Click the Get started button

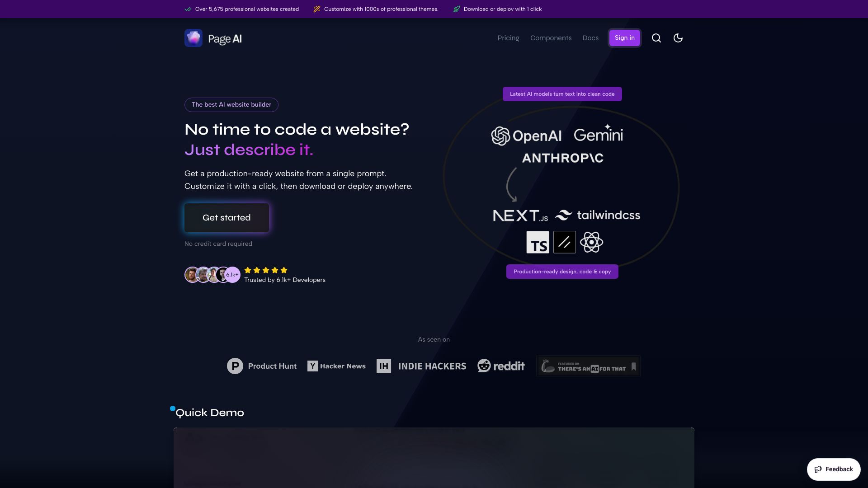click(x=226, y=218)
